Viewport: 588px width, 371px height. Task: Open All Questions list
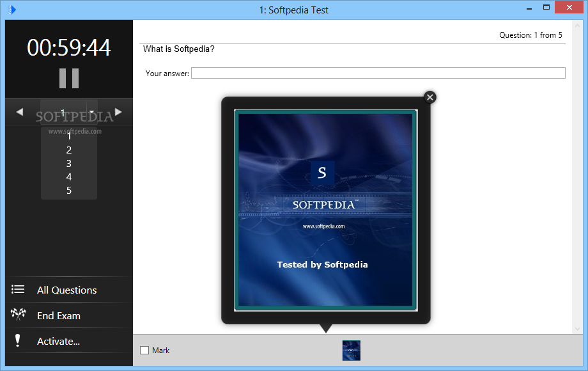[69, 290]
